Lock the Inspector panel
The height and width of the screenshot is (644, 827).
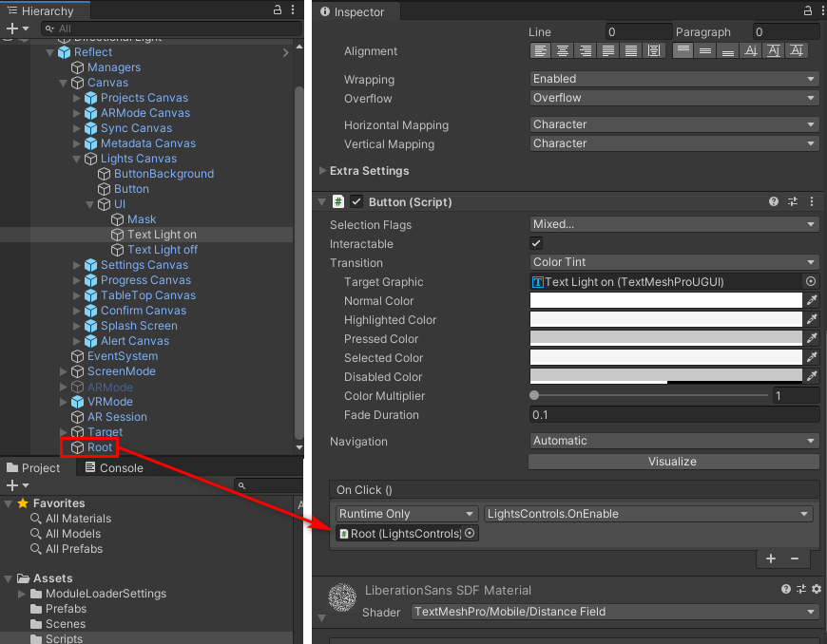point(795,12)
